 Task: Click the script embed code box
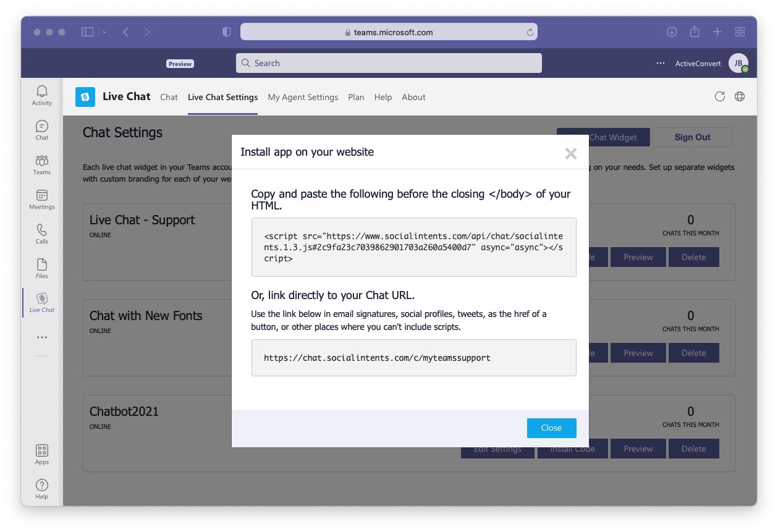[413, 247]
